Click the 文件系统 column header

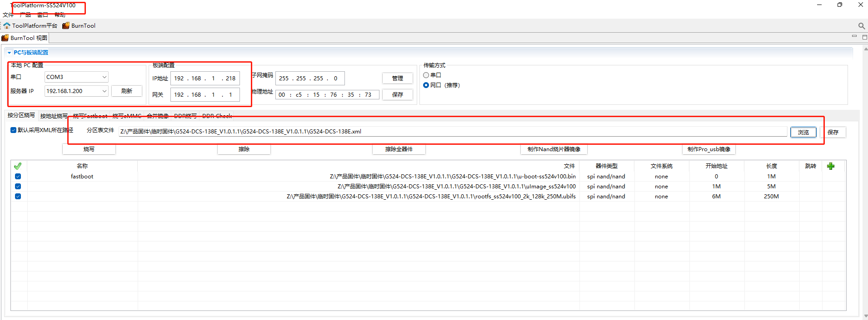662,166
